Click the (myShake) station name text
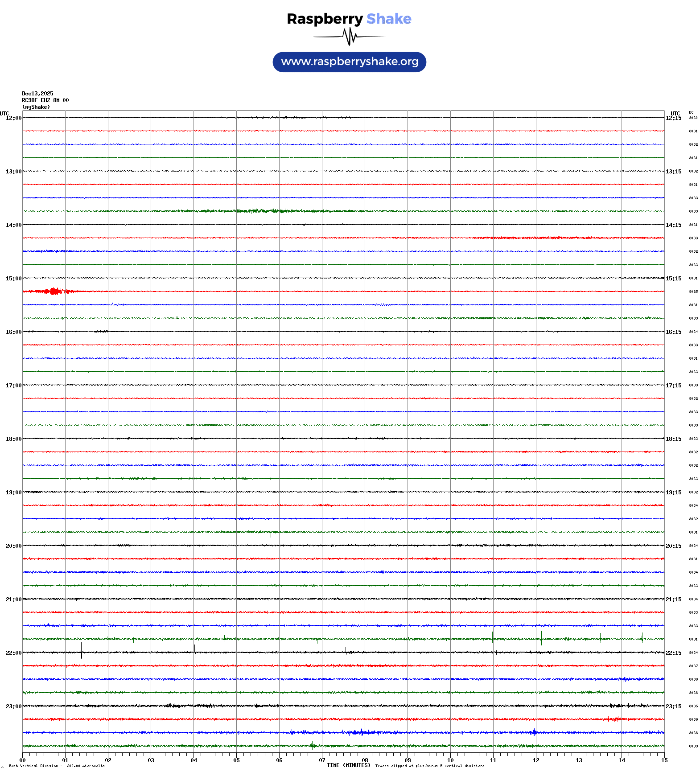Screen dimensions: 700x772 click(36, 107)
